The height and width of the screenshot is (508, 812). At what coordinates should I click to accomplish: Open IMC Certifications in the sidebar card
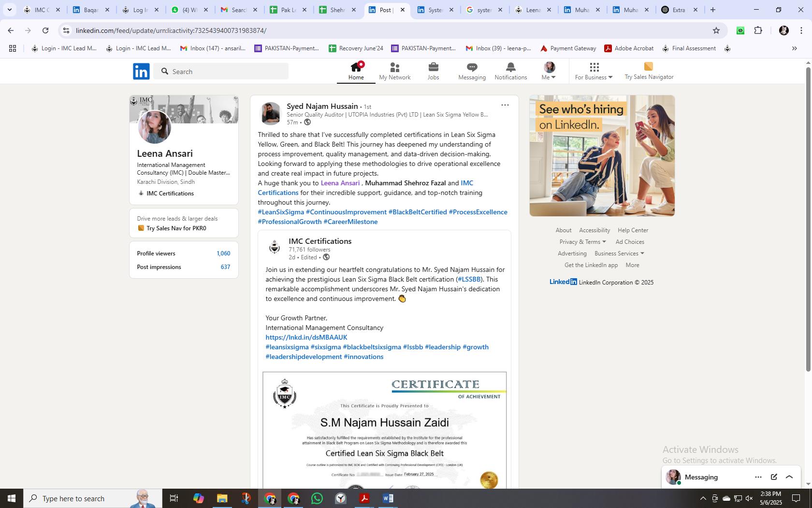(170, 193)
